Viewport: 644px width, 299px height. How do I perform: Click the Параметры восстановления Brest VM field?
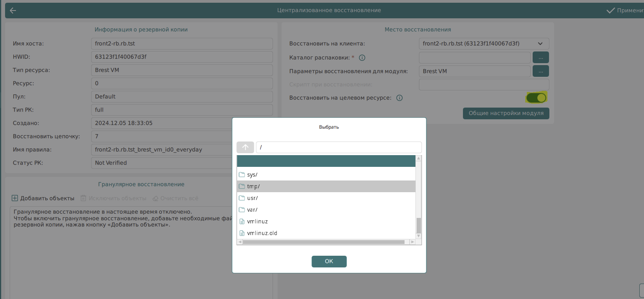(475, 71)
